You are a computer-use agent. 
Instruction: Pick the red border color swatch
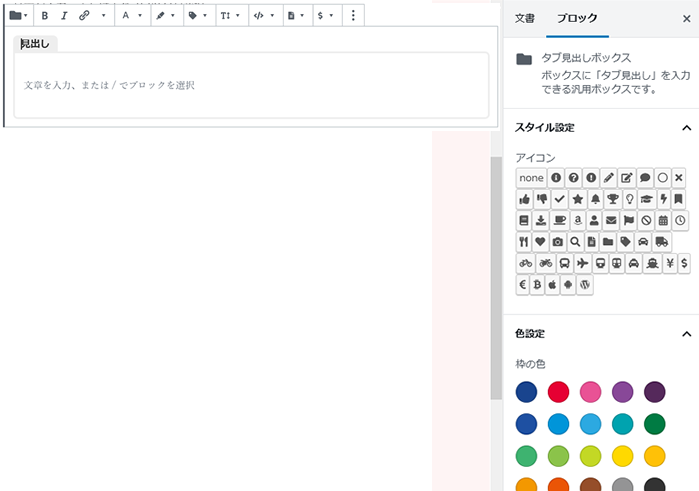click(558, 392)
